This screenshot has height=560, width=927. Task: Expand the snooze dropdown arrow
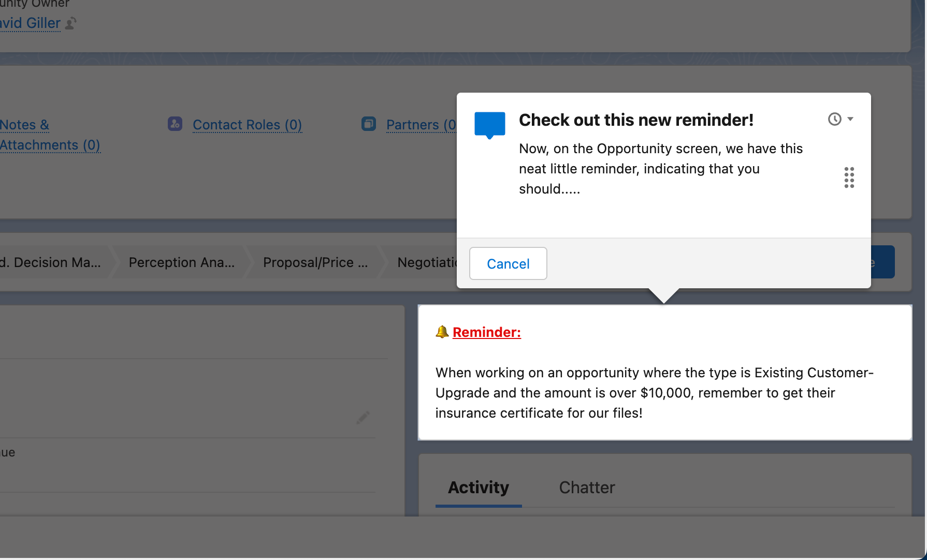point(850,119)
